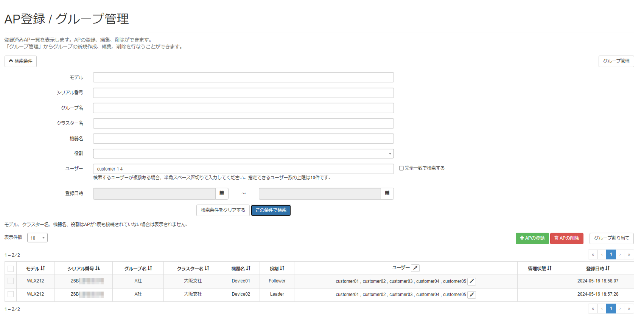The image size is (644, 329).
Task: Open the 役割 dropdown
Action: point(243,154)
